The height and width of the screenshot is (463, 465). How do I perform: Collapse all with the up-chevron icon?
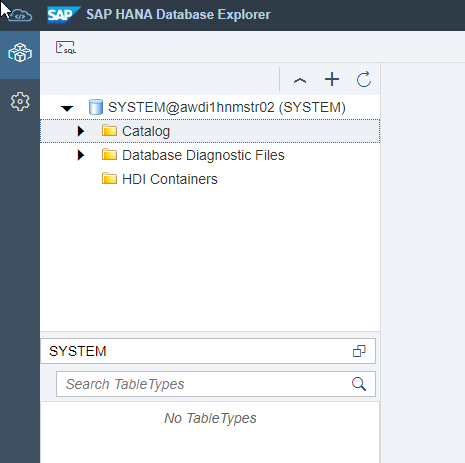tap(300, 80)
